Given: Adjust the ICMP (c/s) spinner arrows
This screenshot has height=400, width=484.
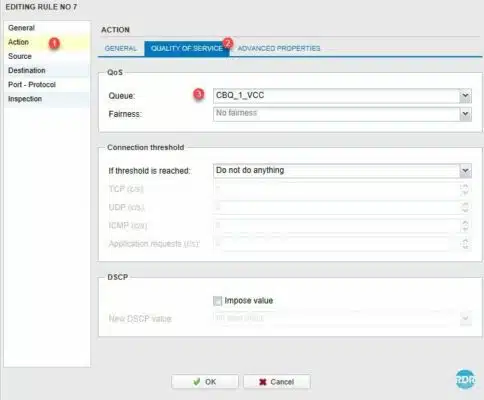Looking at the screenshot, I should 465,226.
